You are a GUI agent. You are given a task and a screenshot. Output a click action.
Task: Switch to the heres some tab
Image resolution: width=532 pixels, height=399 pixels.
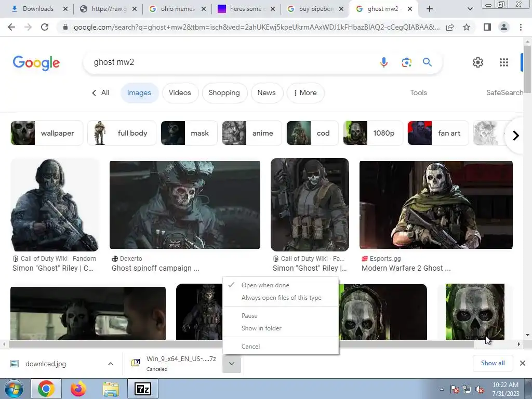(246, 9)
